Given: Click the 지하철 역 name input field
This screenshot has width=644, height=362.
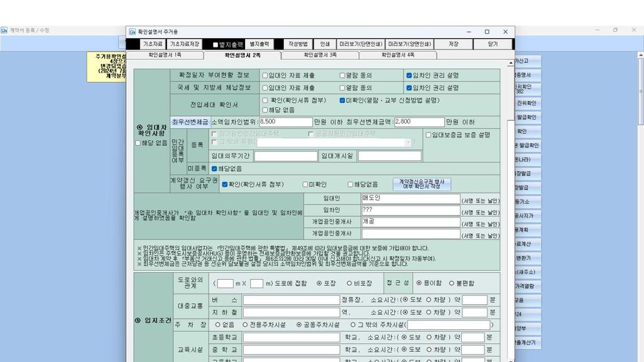Looking at the screenshot, I should (x=291, y=313).
